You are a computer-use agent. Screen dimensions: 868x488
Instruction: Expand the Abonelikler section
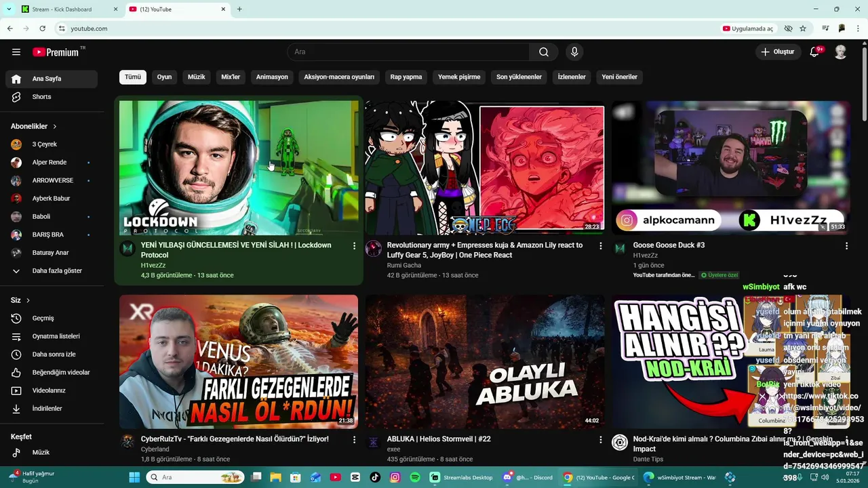[34, 126]
